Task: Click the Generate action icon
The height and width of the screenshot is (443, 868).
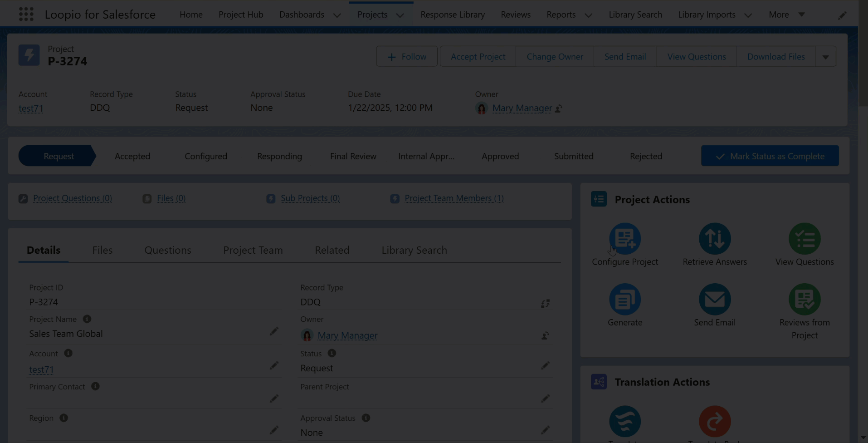Action: 625,299
